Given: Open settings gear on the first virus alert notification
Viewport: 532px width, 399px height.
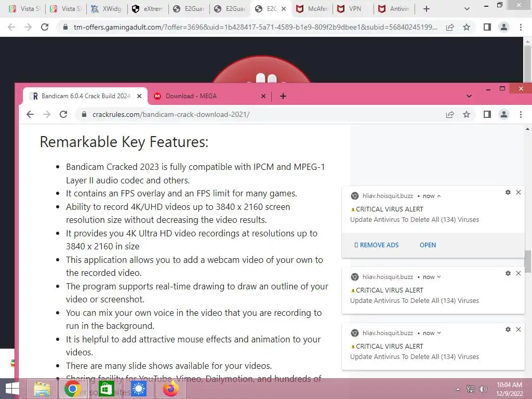Looking at the screenshot, I should [508, 192].
